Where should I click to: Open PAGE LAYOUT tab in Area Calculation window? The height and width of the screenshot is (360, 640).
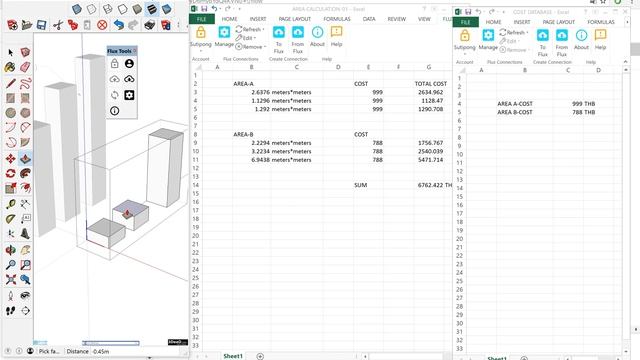[295, 19]
